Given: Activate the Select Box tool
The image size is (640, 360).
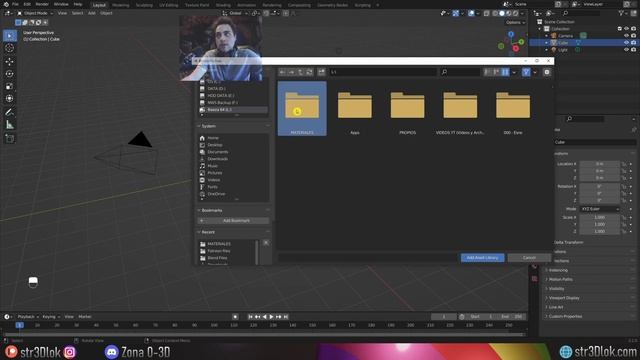Looking at the screenshot, I should 9,36.
